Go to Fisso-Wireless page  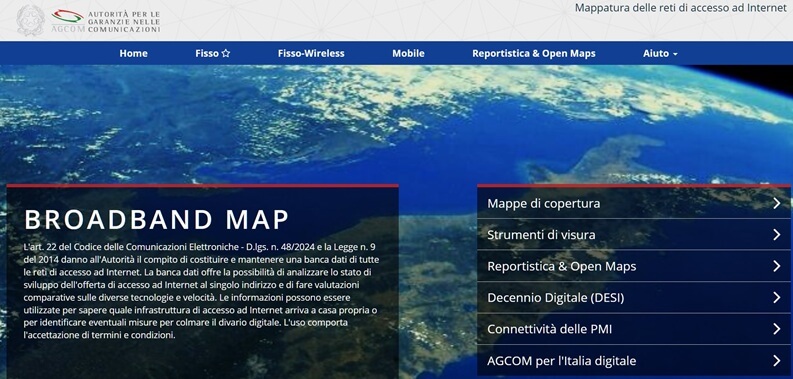coord(311,53)
